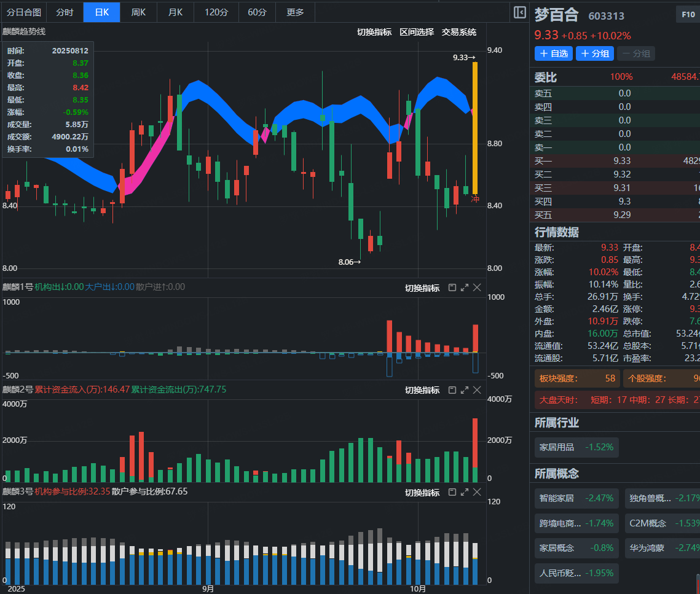Click the window icon in 麒麟3号 panel
The width and height of the screenshot is (700, 594).
tap(452, 492)
